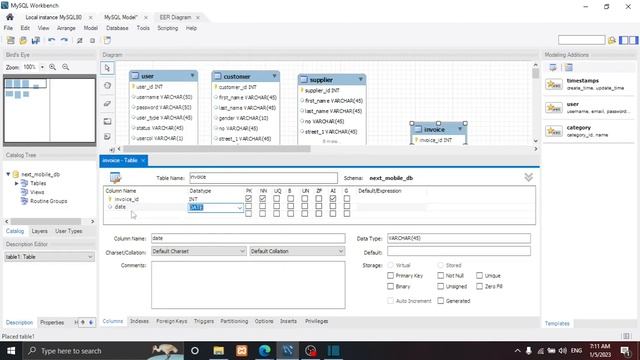The width and height of the screenshot is (640, 360).
Task: Switch to Foreign Keys tab
Action: pos(171,321)
